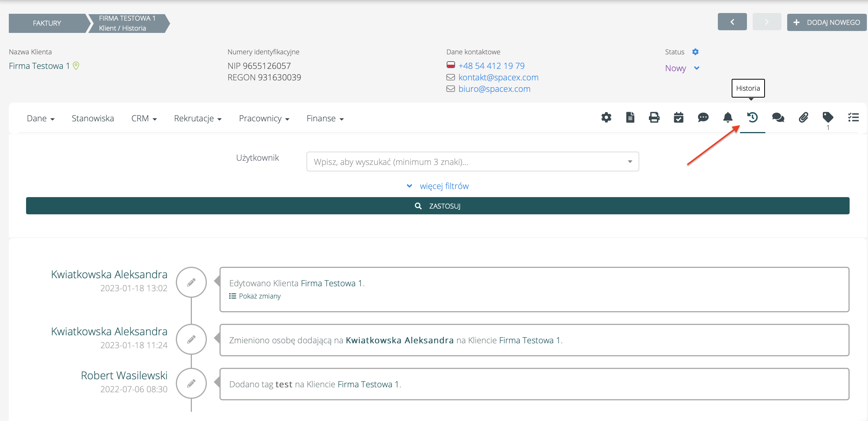
Task: Click the DODAJ NOWEGO button
Action: point(827,23)
